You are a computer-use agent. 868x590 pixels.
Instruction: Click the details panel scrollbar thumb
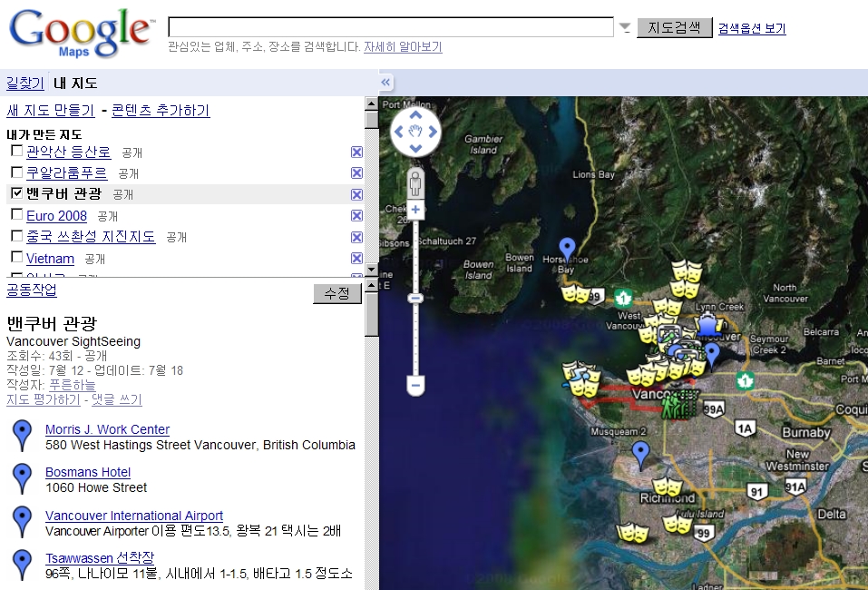(x=372, y=314)
